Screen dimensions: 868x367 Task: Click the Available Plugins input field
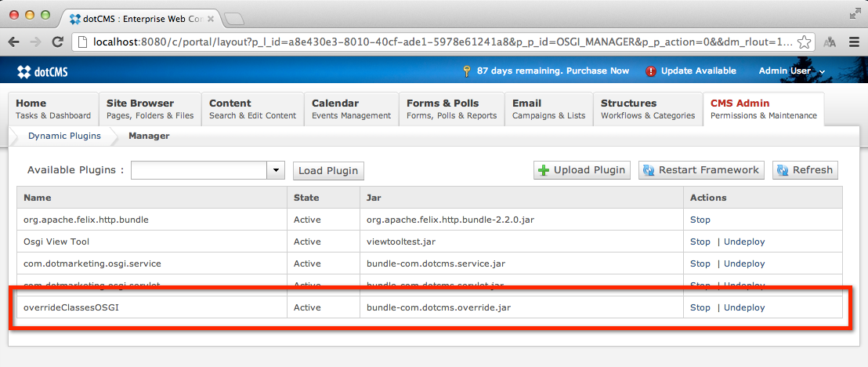tap(199, 170)
